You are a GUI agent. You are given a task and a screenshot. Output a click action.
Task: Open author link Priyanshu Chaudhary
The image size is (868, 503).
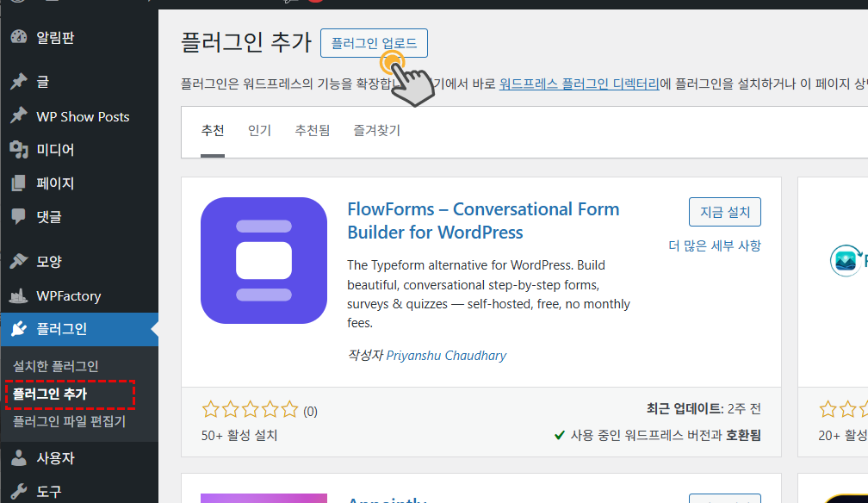tap(446, 356)
